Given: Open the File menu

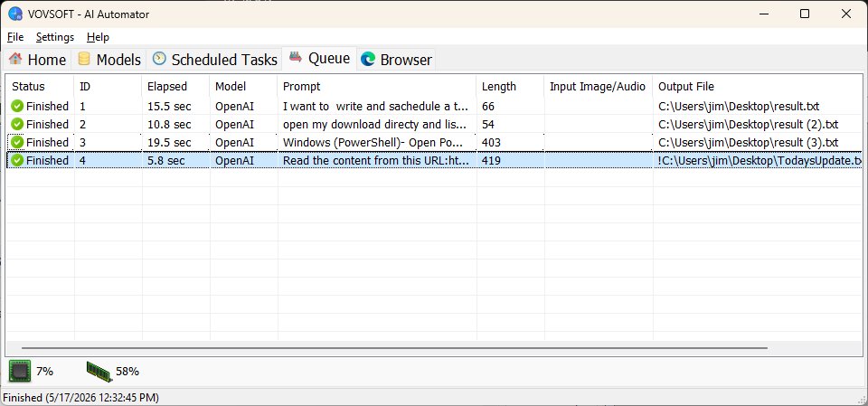Looking at the screenshot, I should pyautogui.click(x=15, y=37).
